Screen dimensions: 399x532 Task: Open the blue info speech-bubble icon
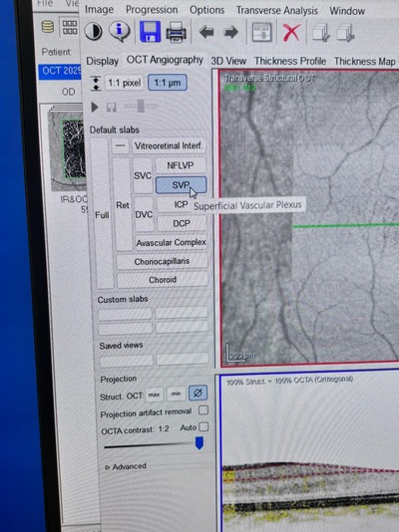(120, 31)
